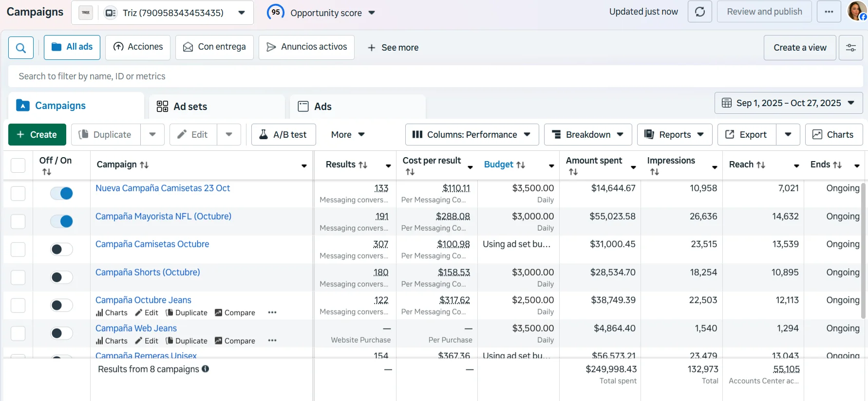Click info icon beside Results from 8 campaigns
The width and height of the screenshot is (868, 401).
(x=206, y=369)
